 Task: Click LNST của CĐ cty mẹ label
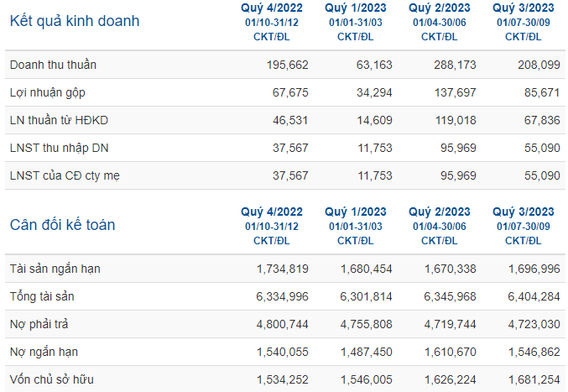coord(65,175)
